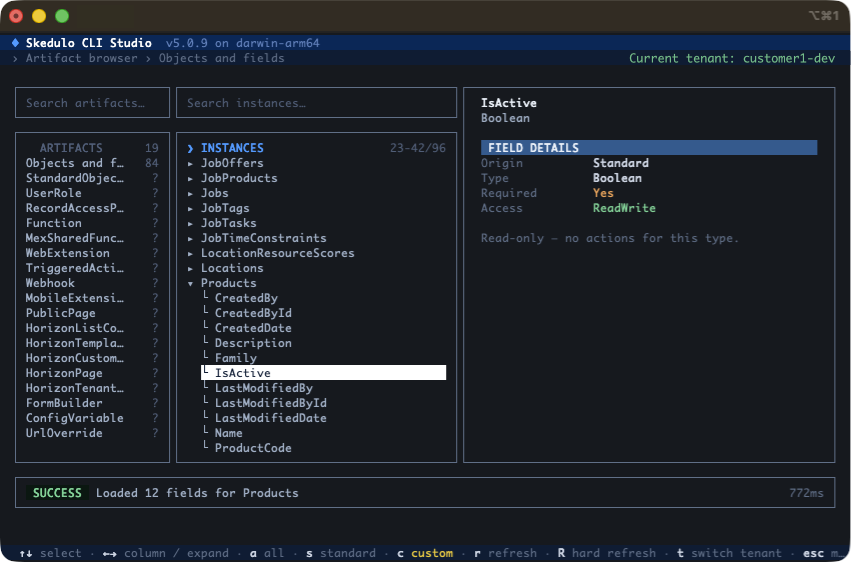Expand the JobOffers tree arrow
853x563 pixels.
pyautogui.click(x=190, y=164)
